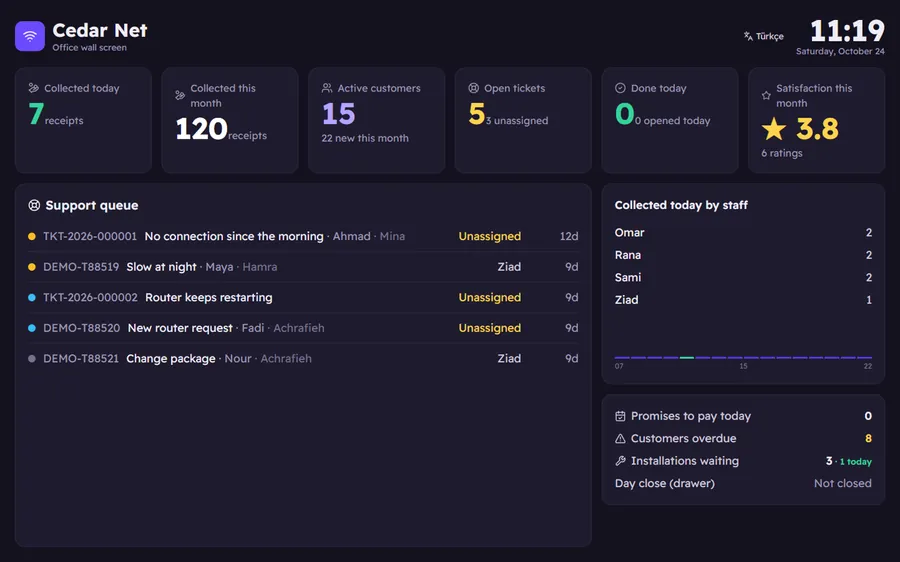Click the overdue count 8
Viewport: 900px width, 562px height.
point(868,439)
